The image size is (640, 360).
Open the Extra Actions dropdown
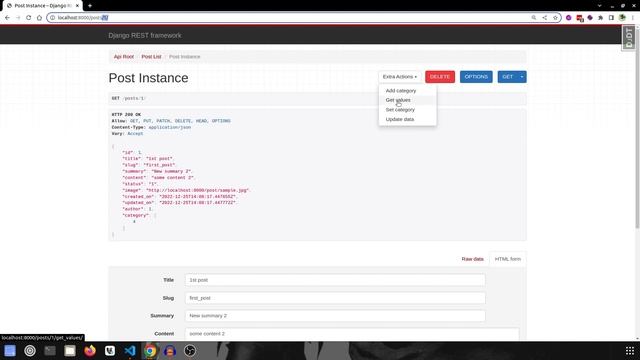[x=400, y=77]
